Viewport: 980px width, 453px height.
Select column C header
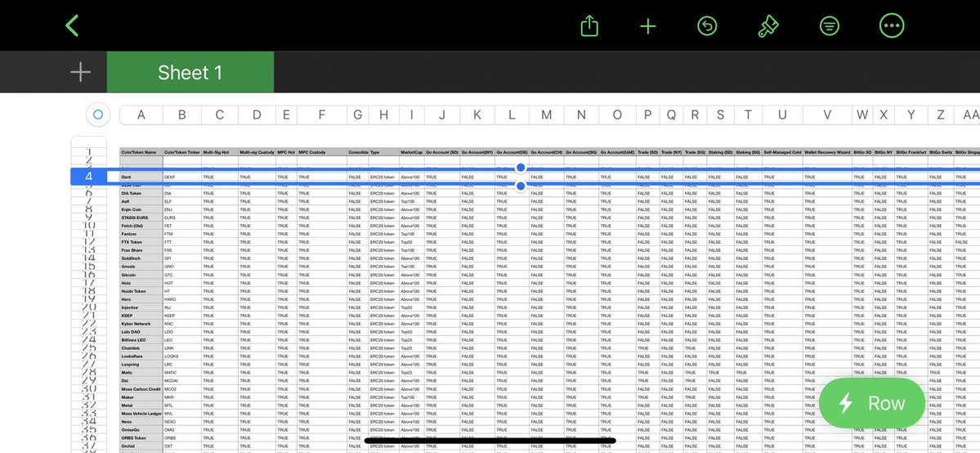point(220,114)
